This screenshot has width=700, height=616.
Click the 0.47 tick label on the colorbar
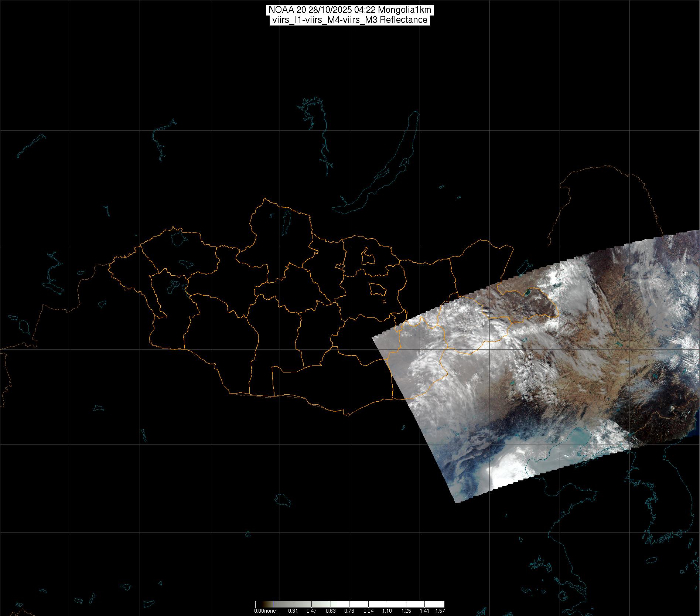311,611
